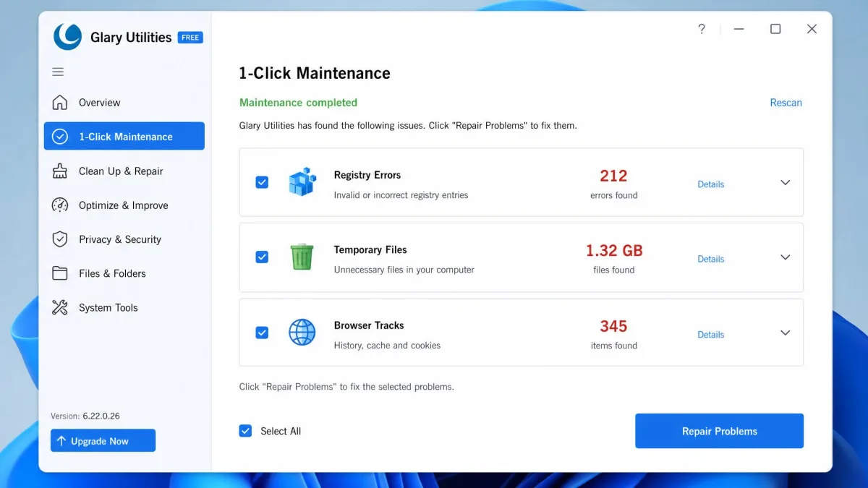Viewport: 868px width, 488px height.
Task: Expand the Registry Errors row chevron
Action: pos(785,183)
